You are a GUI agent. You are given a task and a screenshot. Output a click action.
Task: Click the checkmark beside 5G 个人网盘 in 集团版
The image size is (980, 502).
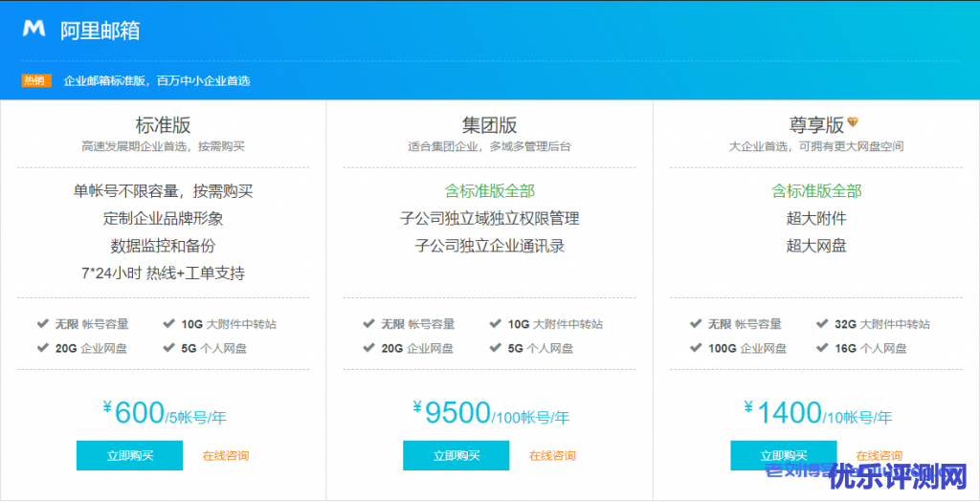tap(496, 348)
